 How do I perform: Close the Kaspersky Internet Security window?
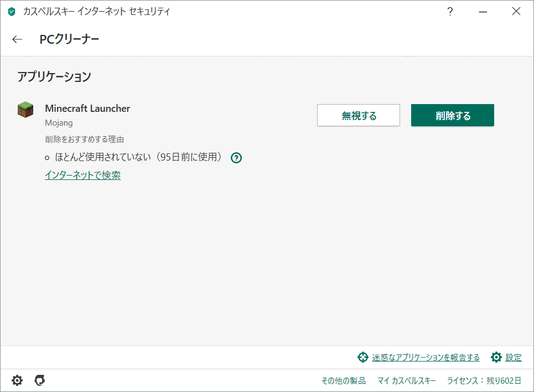[516, 12]
